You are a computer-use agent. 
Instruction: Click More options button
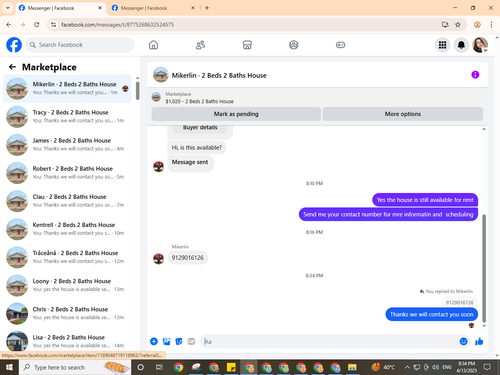[x=403, y=114]
